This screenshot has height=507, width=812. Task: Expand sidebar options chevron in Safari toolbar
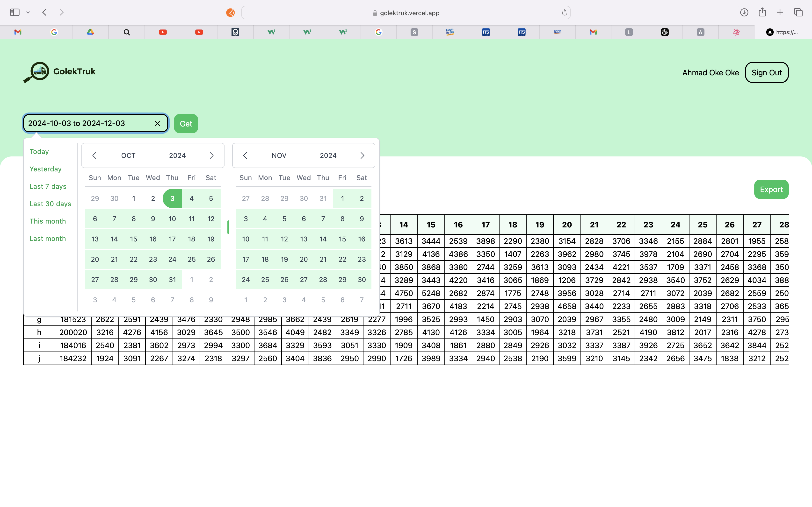click(x=28, y=12)
